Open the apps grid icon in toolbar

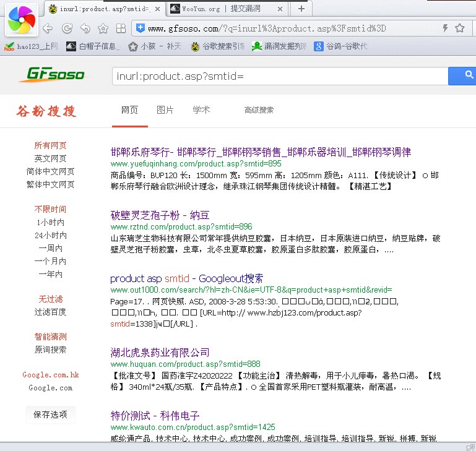point(121,28)
